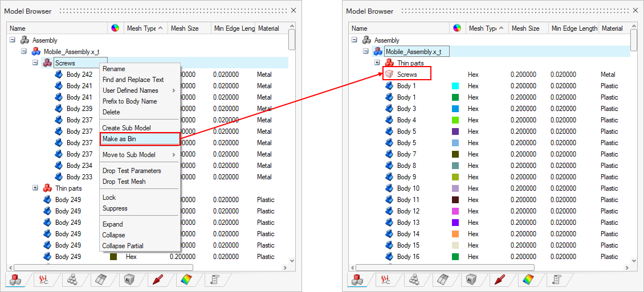Click the color wheel column header in right panel
Image resolution: width=644 pixels, height=292 pixels.
(x=456, y=28)
